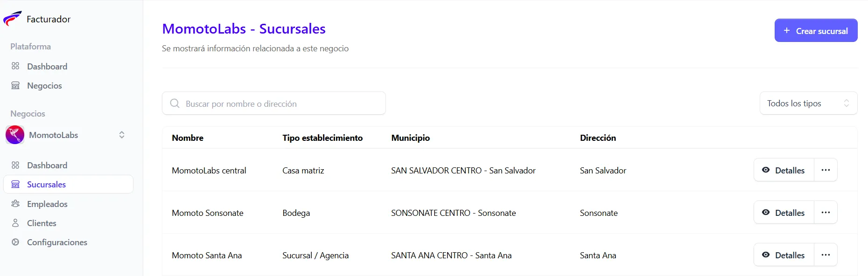Select the Dashboard grid icon under Plataforma
The image size is (868, 276).
[15, 66]
